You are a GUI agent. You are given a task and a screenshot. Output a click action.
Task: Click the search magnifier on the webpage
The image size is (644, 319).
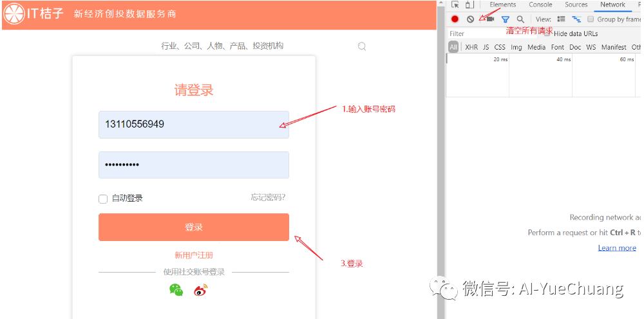[362, 46]
